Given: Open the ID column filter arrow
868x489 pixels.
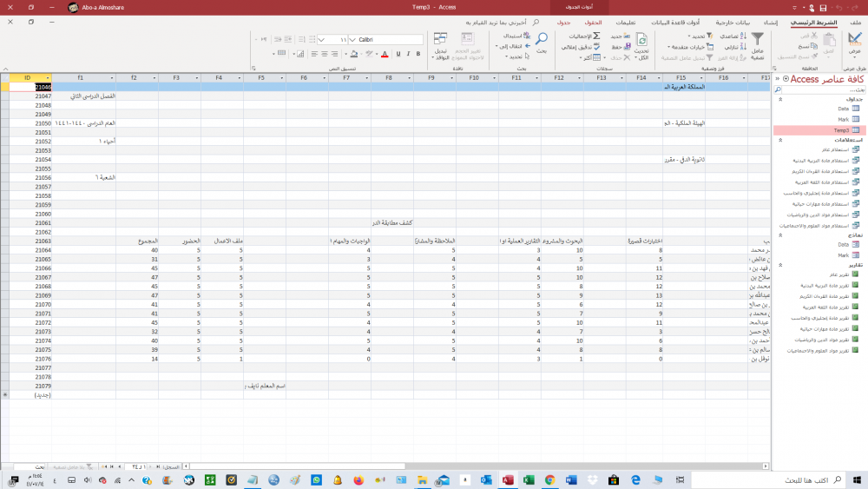Looking at the screenshot, I should [x=48, y=78].
